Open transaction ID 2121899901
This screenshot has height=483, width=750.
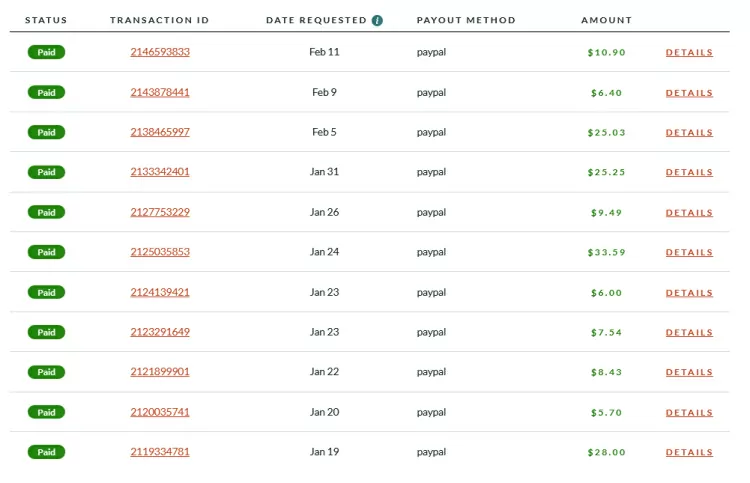[x=160, y=372]
